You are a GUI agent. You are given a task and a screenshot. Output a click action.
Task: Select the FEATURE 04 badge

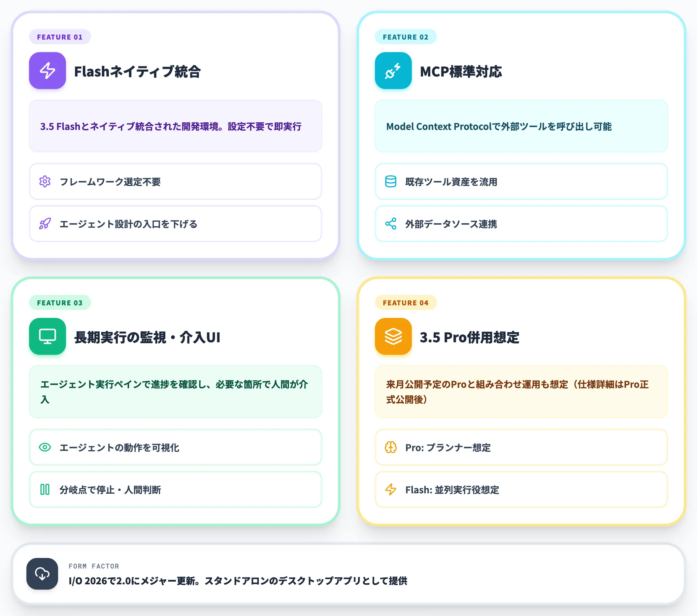click(x=406, y=302)
